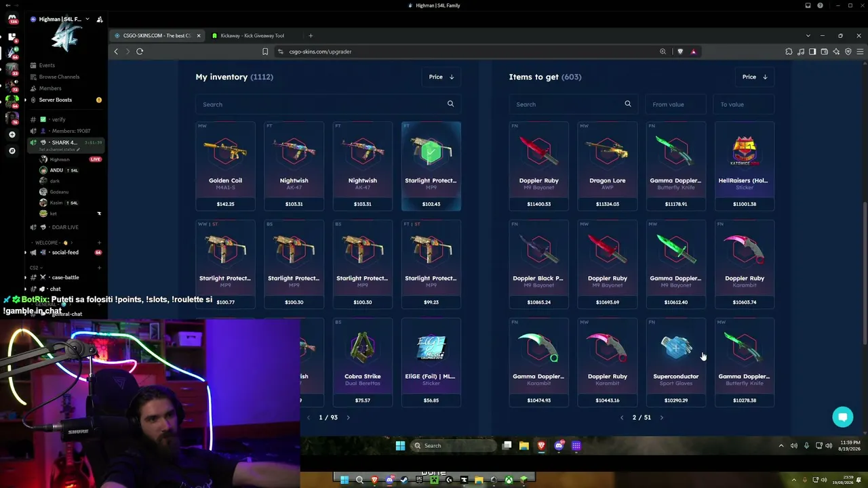868x488 pixels.
Task: Open the My inventory Price sort dropdown
Action: [441, 77]
